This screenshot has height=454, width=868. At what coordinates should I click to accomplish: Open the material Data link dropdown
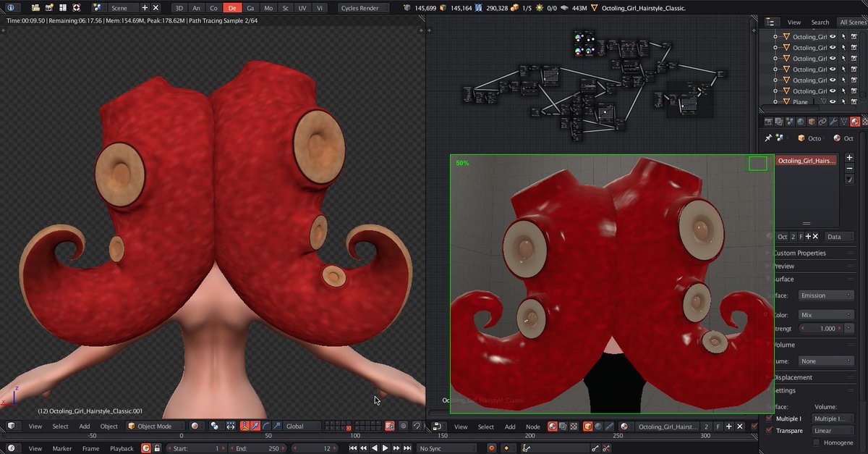[x=839, y=237]
